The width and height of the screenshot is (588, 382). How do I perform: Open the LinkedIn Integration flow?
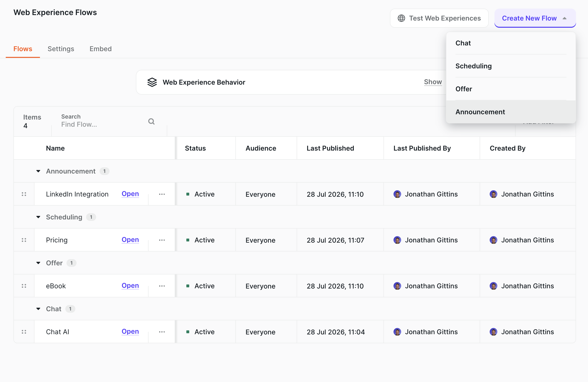[x=130, y=194]
